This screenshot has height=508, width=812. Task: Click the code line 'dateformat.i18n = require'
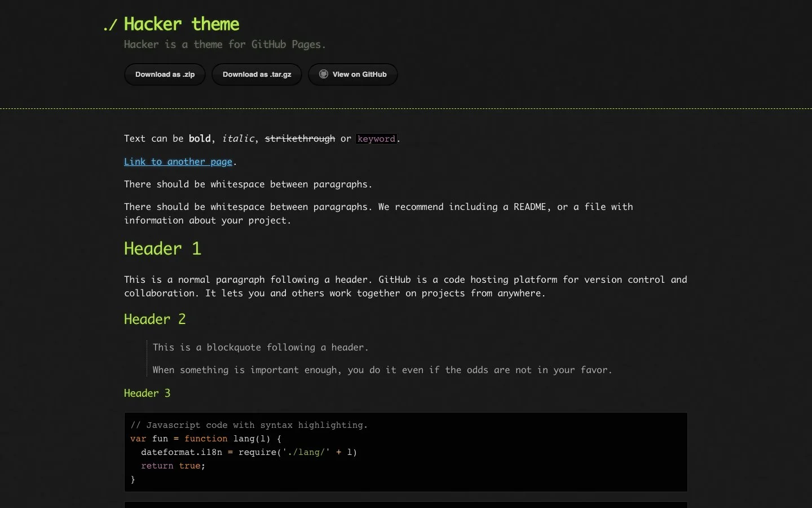[x=249, y=452]
